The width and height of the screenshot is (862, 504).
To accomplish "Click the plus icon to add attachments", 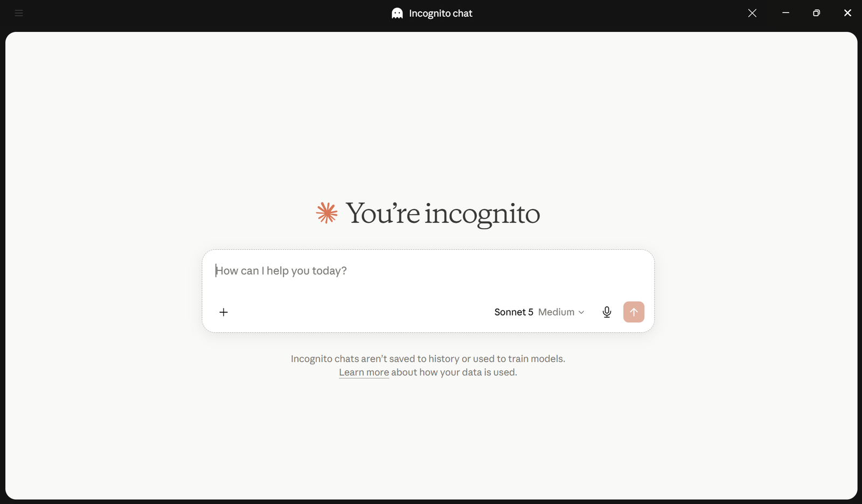I will click(224, 312).
